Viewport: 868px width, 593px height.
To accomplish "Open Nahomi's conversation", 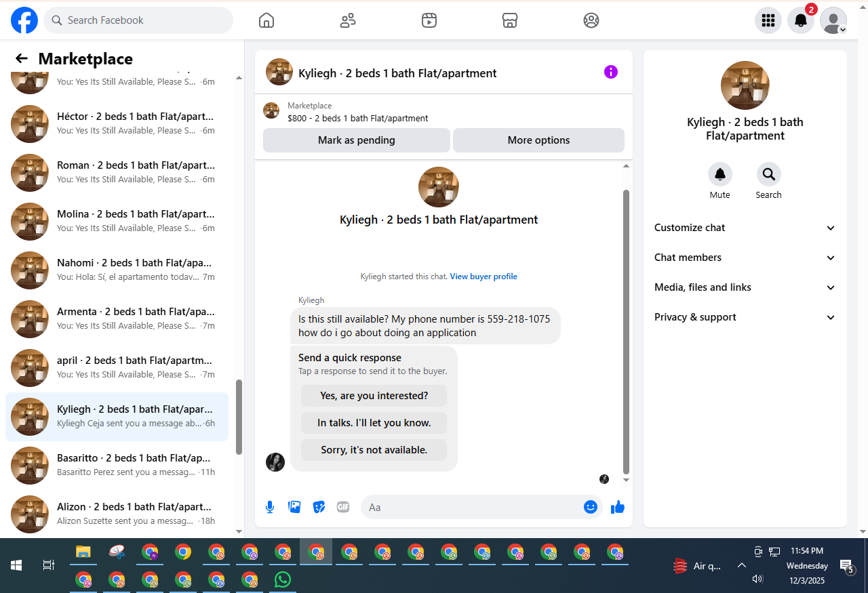I will point(117,270).
